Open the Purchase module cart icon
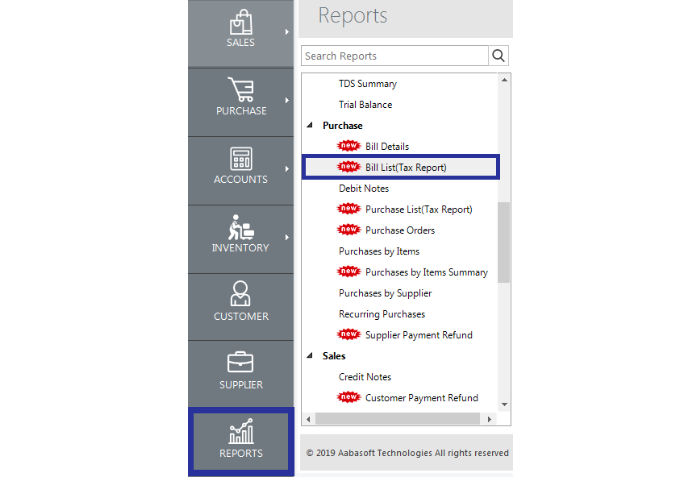The width and height of the screenshot is (700, 477). (241, 89)
